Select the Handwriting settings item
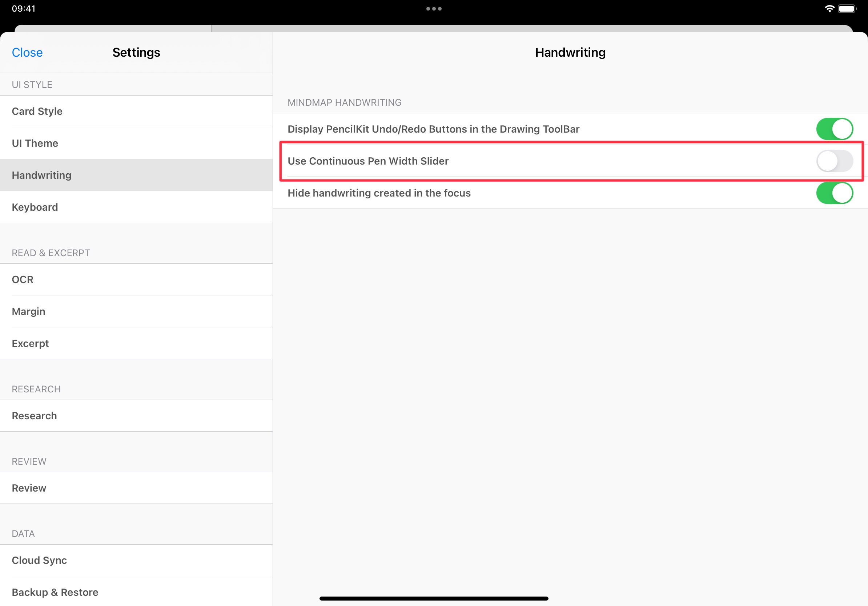 tap(136, 175)
